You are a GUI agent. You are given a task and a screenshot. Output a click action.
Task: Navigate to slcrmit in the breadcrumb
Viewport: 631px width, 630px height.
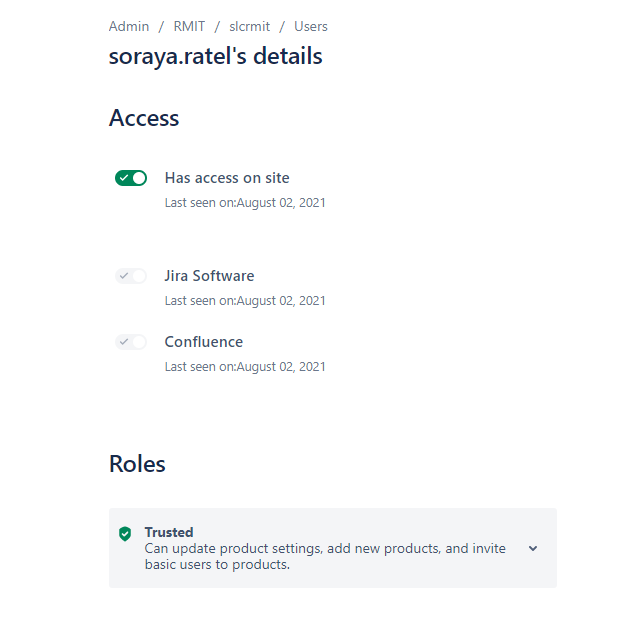250,27
